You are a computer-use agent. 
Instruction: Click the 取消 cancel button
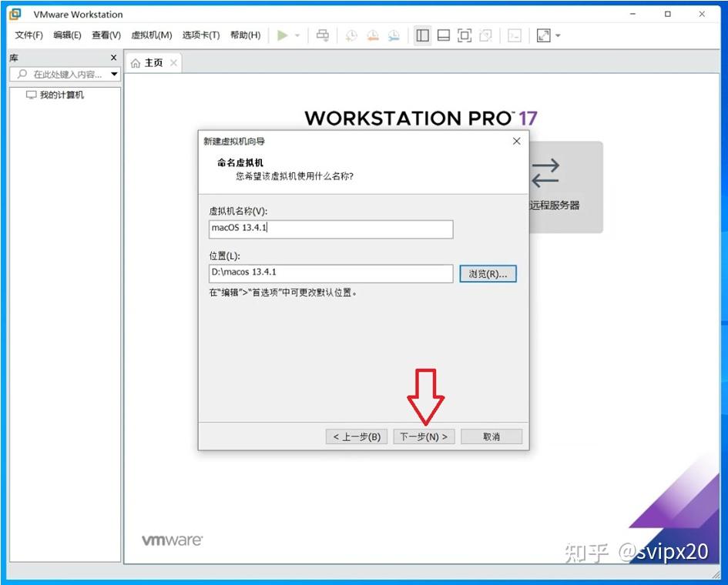coord(491,436)
